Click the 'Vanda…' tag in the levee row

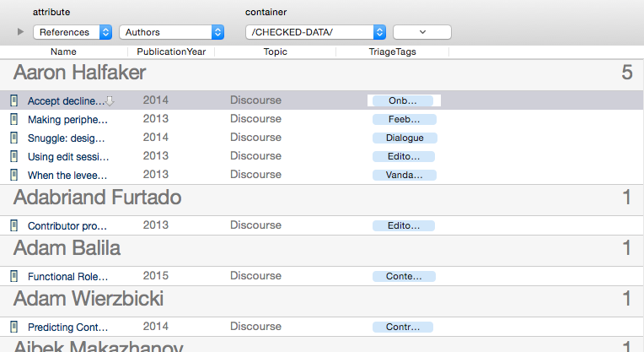coord(404,175)
